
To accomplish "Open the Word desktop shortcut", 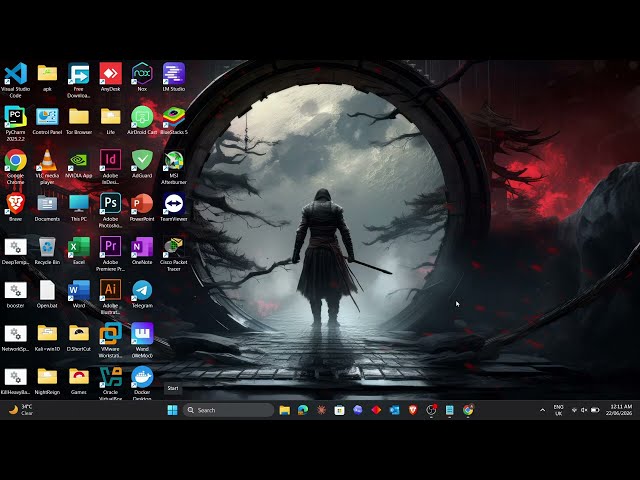I will (79, 293).
